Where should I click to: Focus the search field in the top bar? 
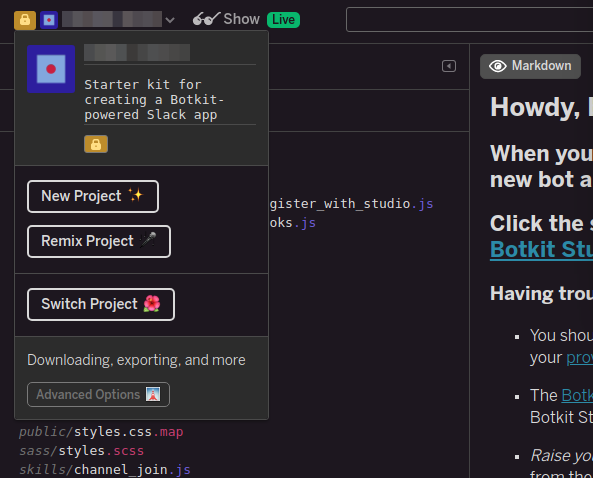click(x=469, y=19)
